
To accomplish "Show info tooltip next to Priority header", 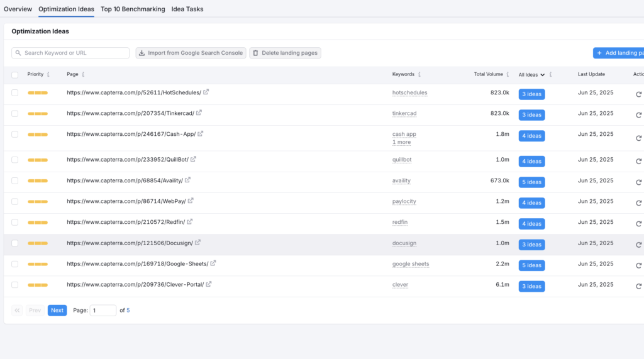I will 48,74.
